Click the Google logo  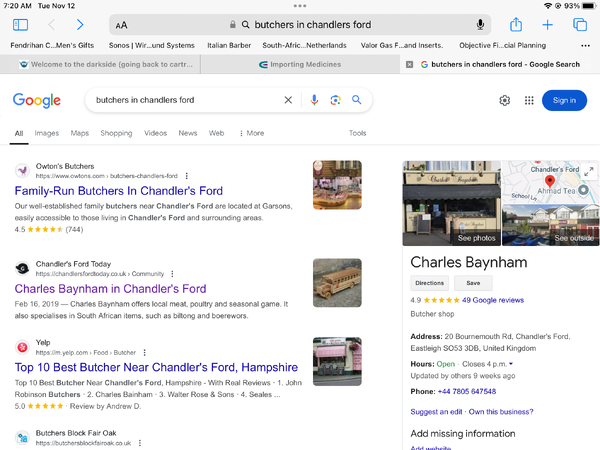click(37, 100)
